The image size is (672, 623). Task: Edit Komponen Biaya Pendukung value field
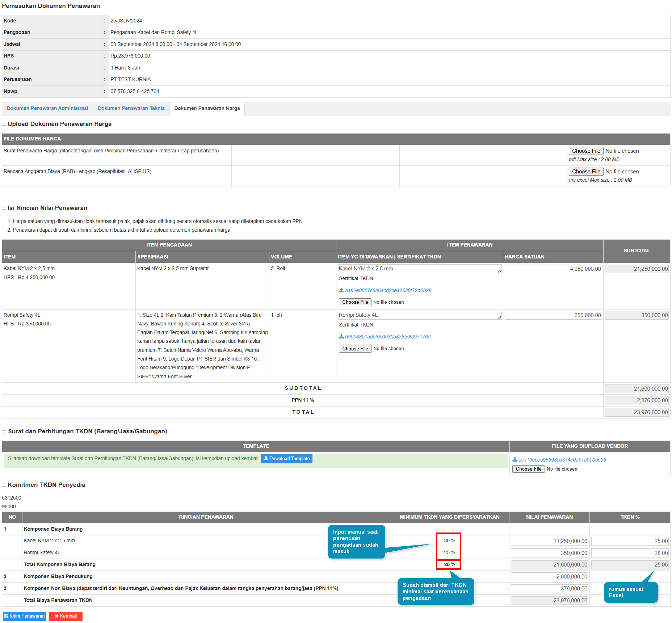[x=549, y=577]
